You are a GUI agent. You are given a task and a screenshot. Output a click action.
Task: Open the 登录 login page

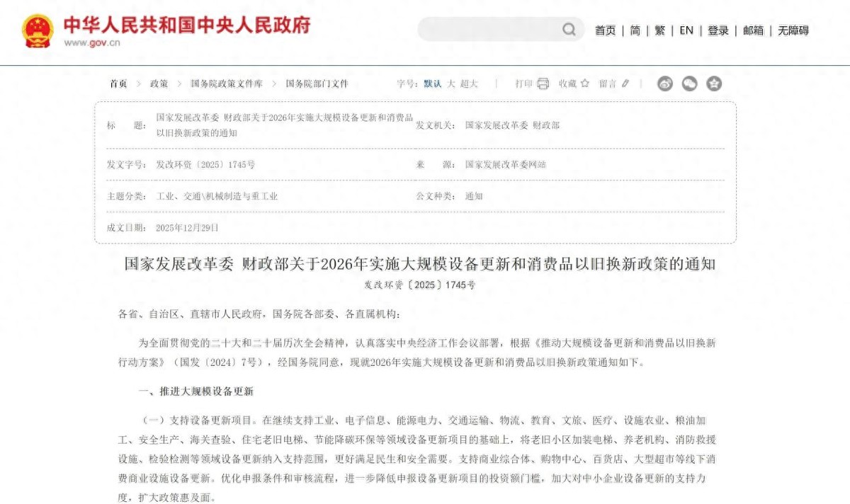pos(718,30)
